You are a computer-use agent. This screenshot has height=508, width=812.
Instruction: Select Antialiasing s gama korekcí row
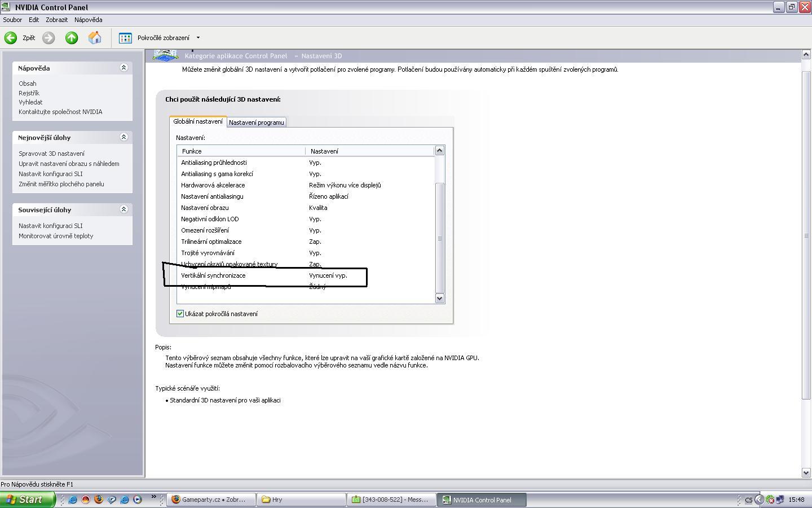click(x=306, y=174)
